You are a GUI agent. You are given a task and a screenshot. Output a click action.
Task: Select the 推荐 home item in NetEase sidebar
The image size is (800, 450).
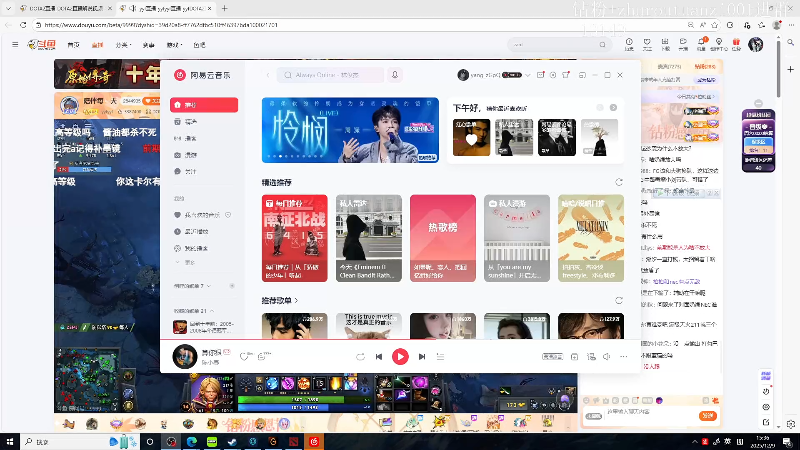[204, 105]
